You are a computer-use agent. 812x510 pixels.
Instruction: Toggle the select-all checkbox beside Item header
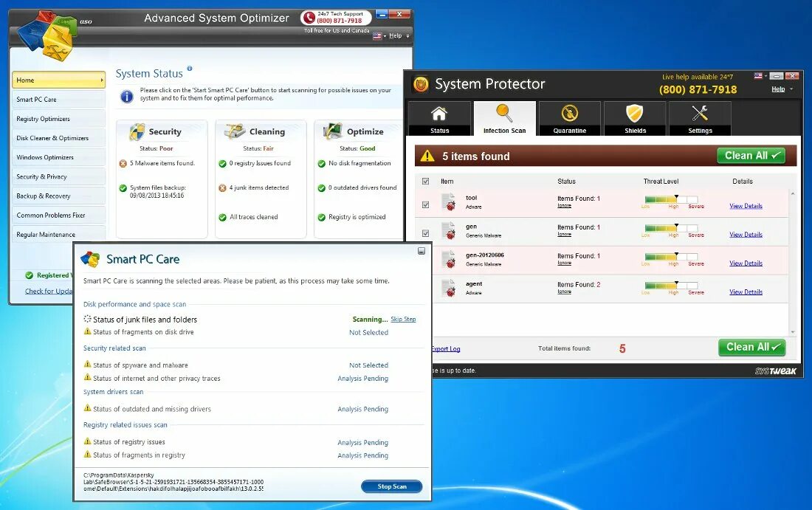pos(426,182)
